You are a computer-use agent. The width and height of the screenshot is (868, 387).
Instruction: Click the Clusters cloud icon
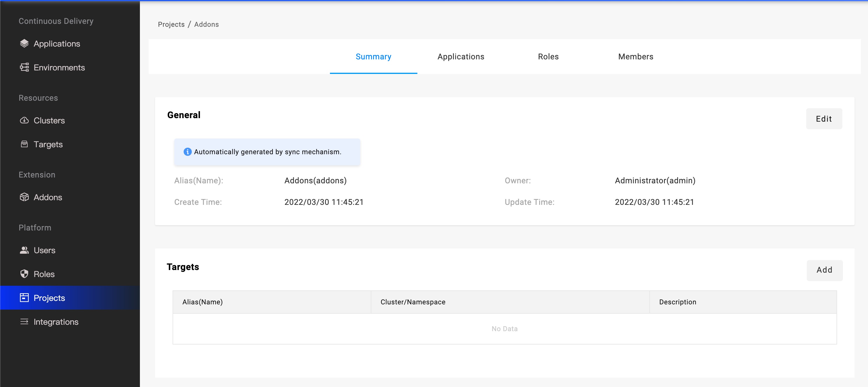click(x=24, y=120)
